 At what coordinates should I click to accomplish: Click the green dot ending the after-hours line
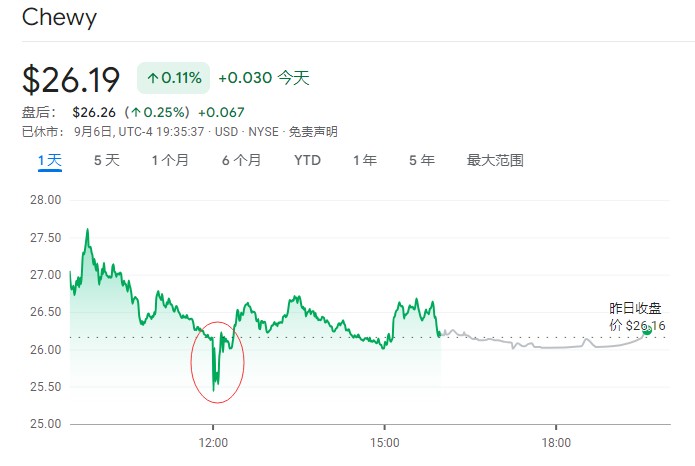point(647,330)
